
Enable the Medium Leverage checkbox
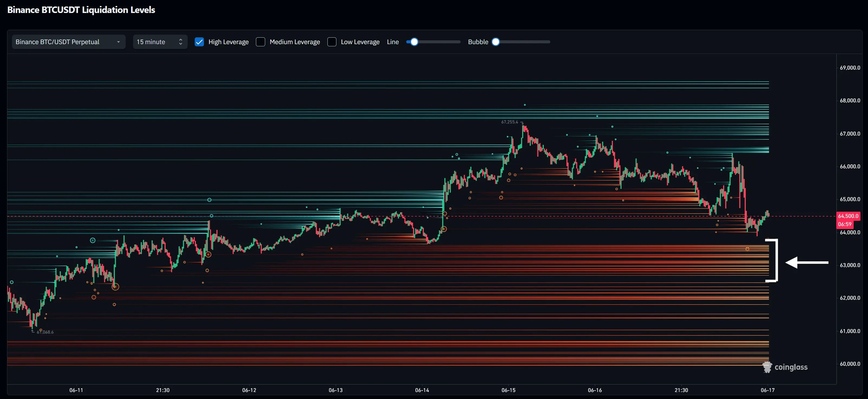click(261, 42)
